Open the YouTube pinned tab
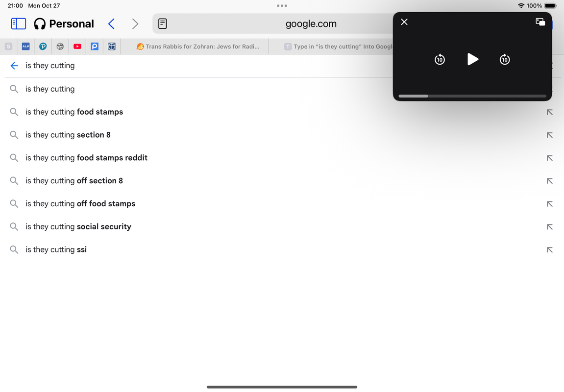This screenshot has height=392, width=564. [x=77, y=47]
